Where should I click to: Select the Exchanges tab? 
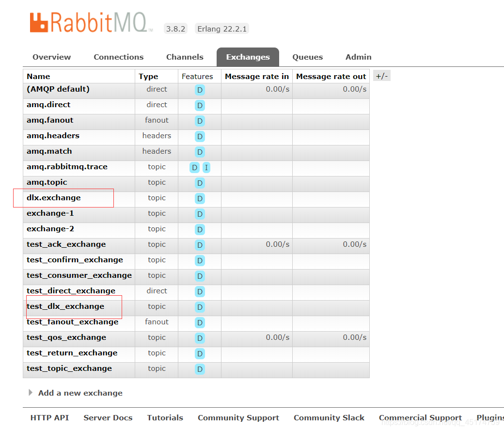[x=248, y=57]
